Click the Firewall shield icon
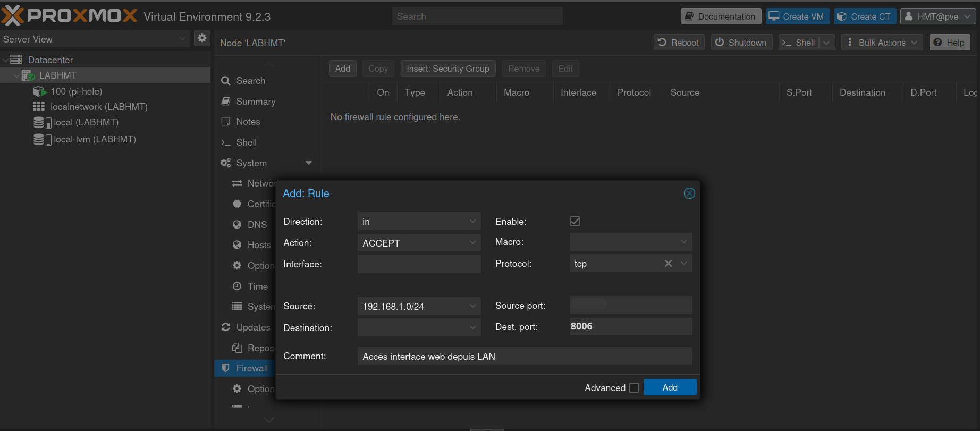 click(226, 368)
